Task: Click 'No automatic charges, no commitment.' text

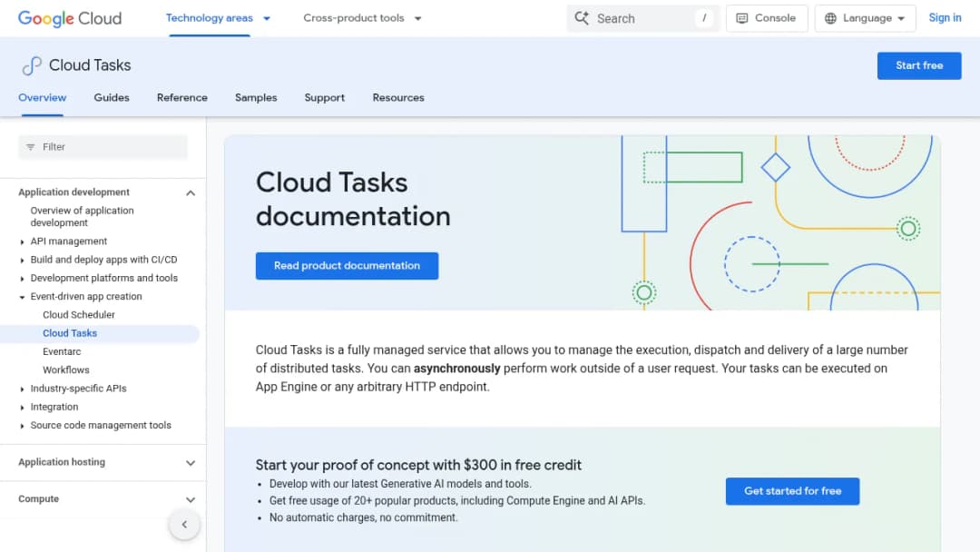Action: pos(363,517)
